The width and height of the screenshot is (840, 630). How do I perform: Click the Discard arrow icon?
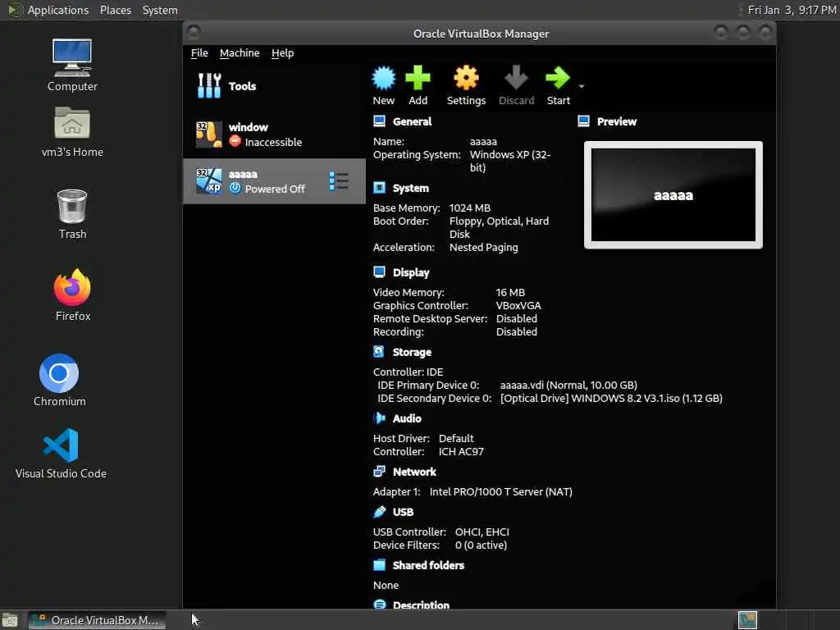(x=517, y=78)
